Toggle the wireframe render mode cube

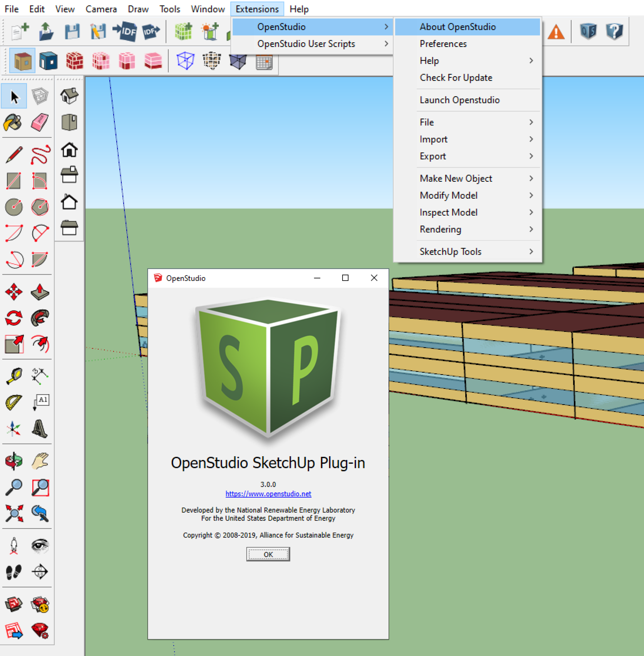[185, 61]
